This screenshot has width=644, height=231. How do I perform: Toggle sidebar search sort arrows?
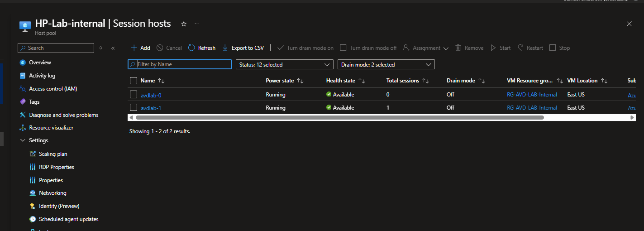[100, 48]
